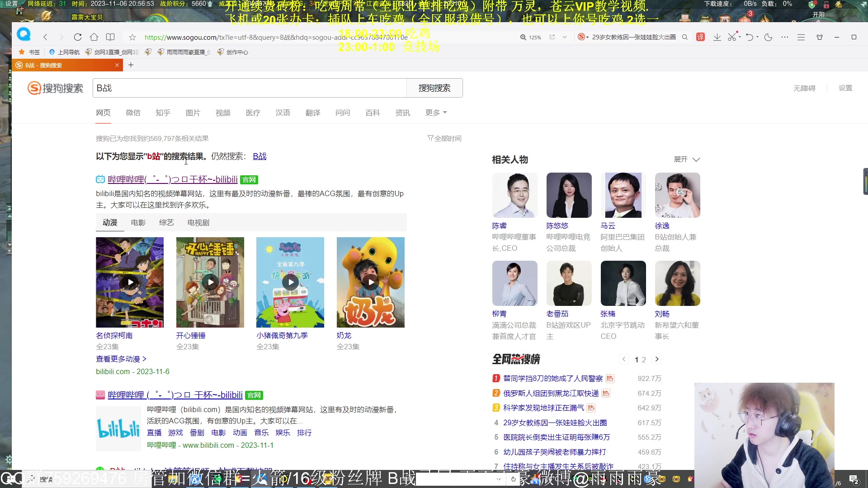Click the 搜狗搜索 search button
The height and width of the screenshot is (488, 868).
(x=434, y=88)
